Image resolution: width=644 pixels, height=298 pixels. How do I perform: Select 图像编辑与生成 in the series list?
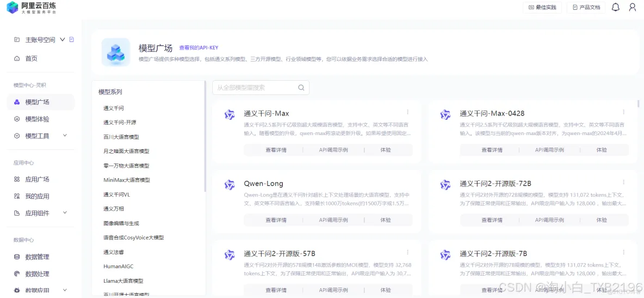click(121, 223)
